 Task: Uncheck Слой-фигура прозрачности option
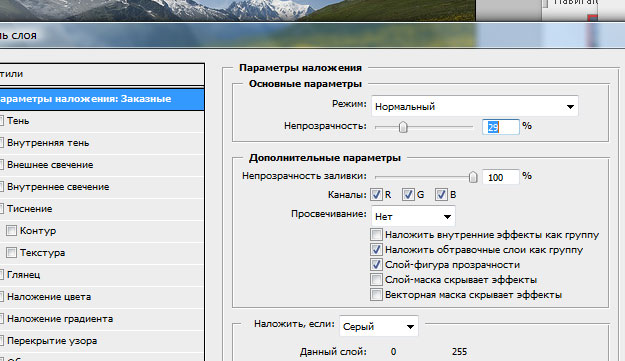coord(376,265)
